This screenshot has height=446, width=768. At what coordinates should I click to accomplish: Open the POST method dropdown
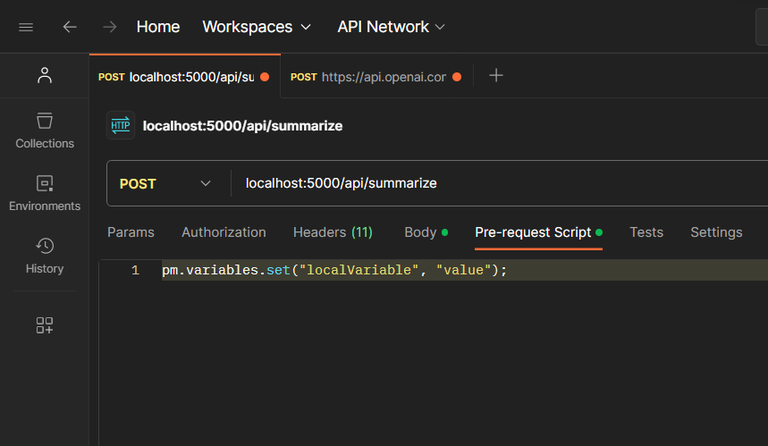165,184
